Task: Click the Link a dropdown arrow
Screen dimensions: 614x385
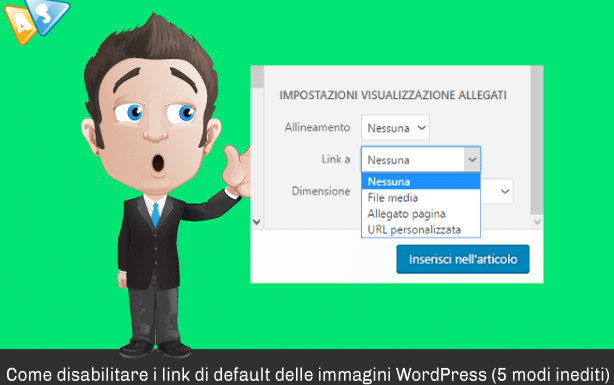Action: 472,159
